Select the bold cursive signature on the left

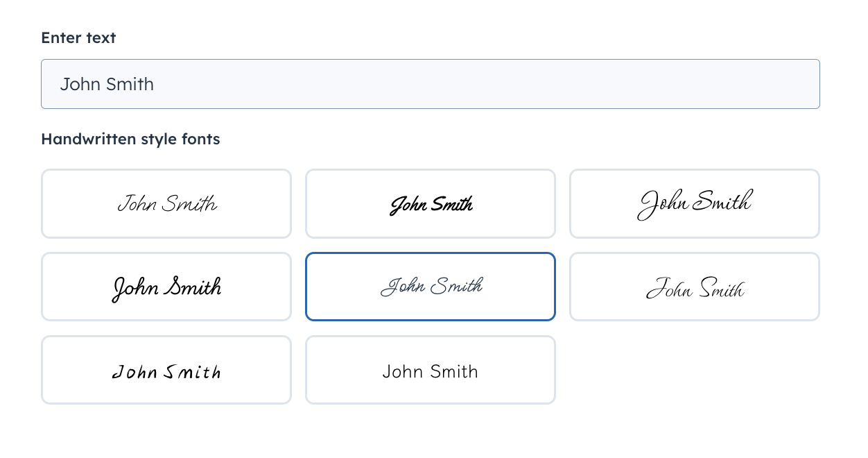166,287
